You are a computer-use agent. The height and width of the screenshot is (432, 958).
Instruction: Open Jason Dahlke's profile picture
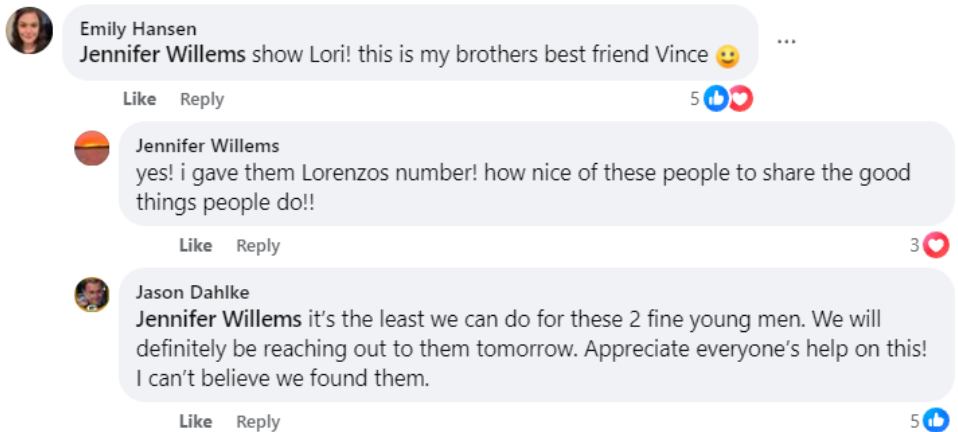(x=92, y=295)
